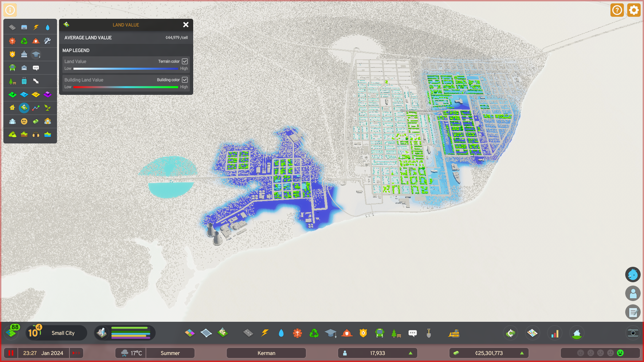Open the line graph infoview icon
644x362 pixels.
36,108
